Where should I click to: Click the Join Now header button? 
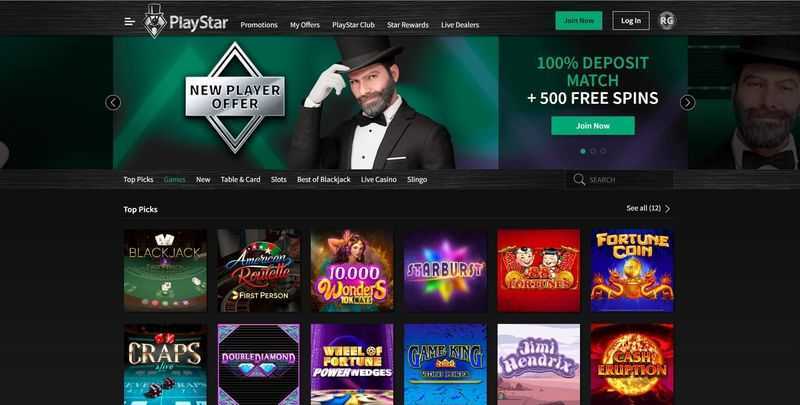(579, 21)
